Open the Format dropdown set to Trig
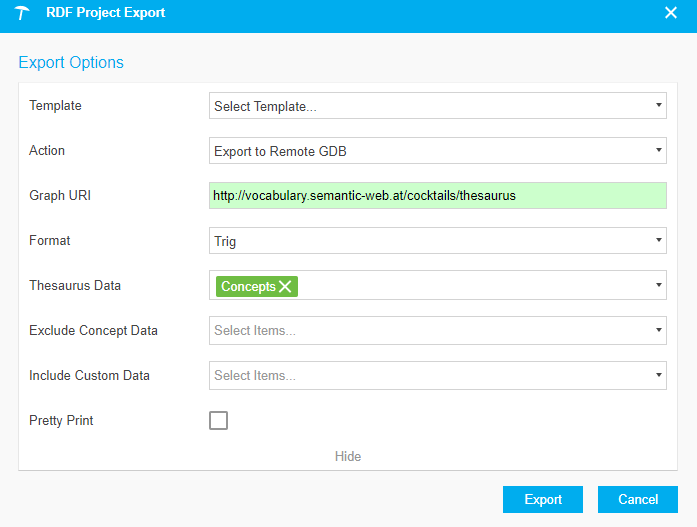Image resolution: width=697 pixels, height=527 pixels. [x=437, y=241]
